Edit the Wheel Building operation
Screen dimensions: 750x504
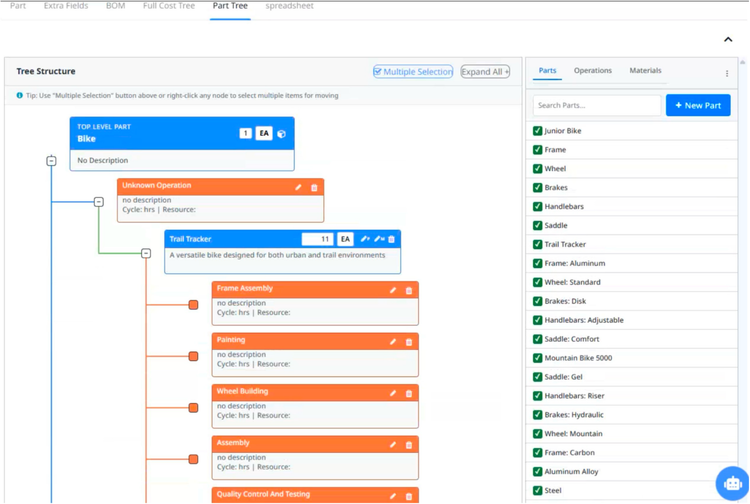point(393,393)
